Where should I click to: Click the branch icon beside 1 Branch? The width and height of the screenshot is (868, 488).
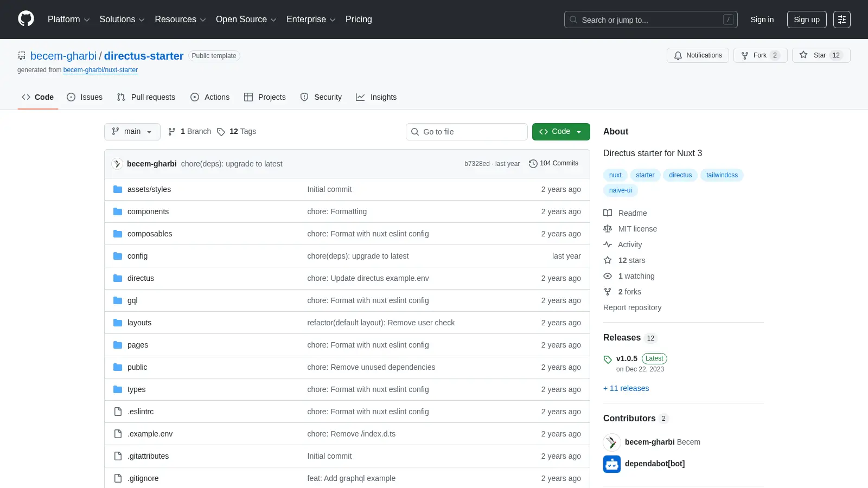pyautogui.click(x=172, y=132)
